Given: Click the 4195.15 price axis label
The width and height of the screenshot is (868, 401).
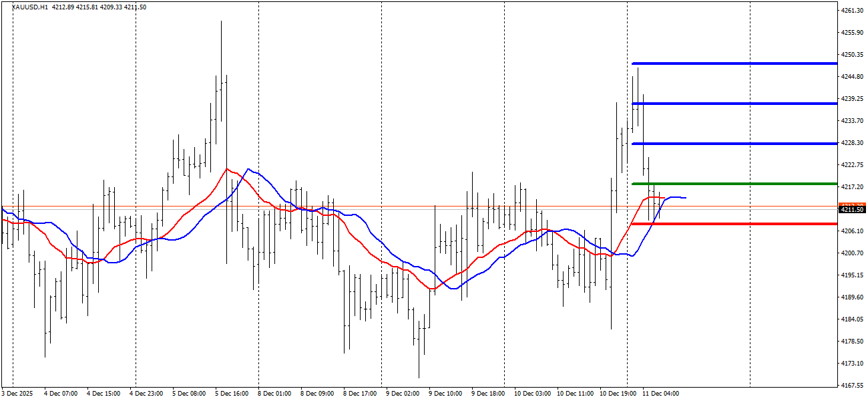Looking at the screenshot, I should click(852, 275).
